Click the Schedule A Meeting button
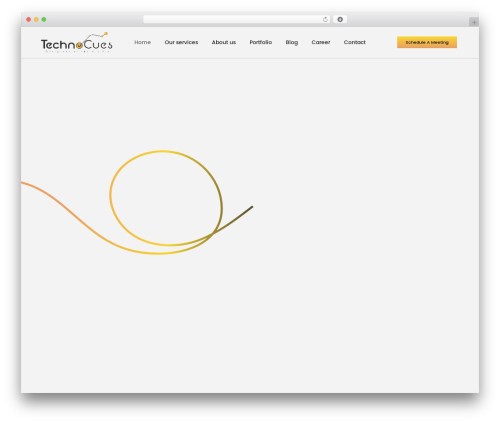The height and width of the screenshot is (423, 500). coord(427,42)
